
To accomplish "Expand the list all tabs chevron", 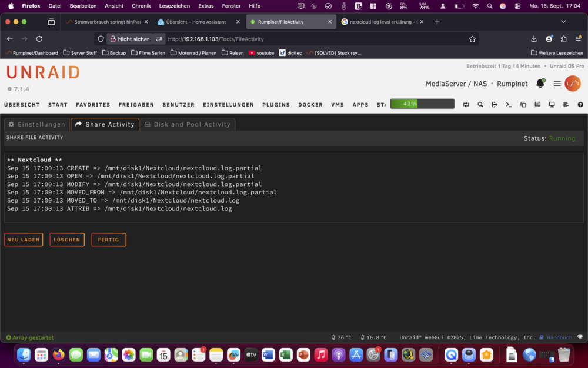I will [563, 22].
